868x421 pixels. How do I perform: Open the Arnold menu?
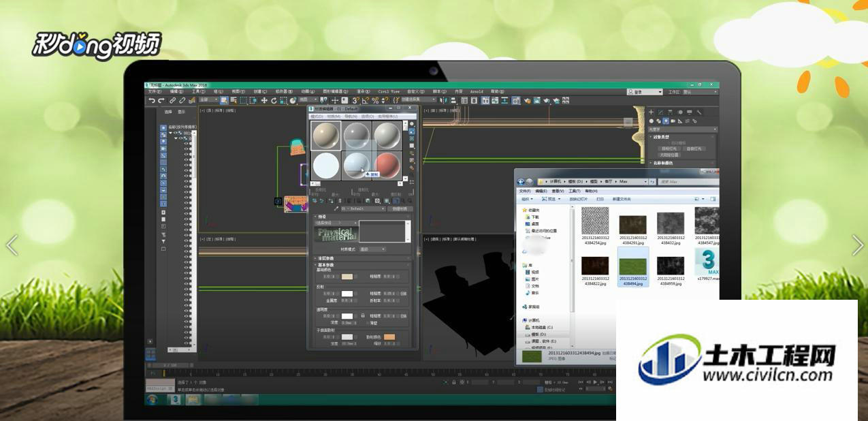(x=477, y=91)
